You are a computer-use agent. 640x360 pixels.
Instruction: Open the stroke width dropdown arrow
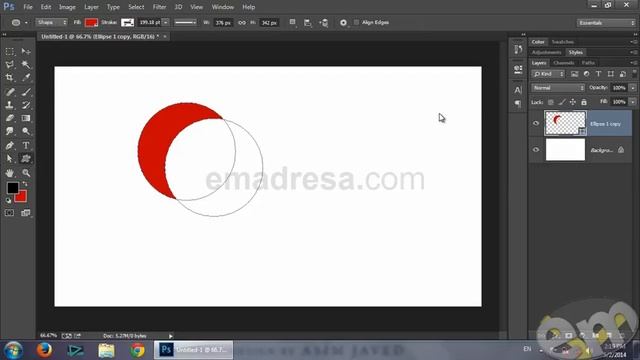tap(166, 22)
